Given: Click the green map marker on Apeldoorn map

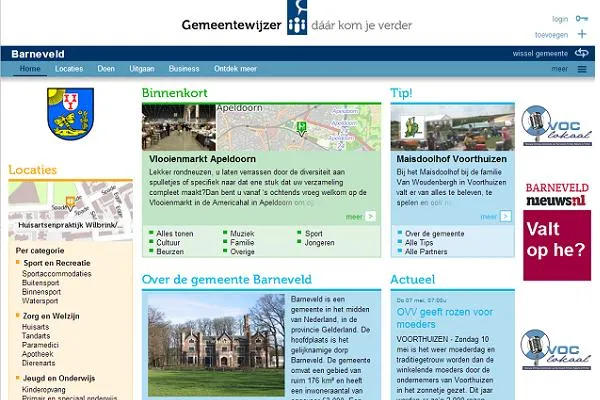Looking at the screenshot, I should pyautogui.click(x=302, y=128).
